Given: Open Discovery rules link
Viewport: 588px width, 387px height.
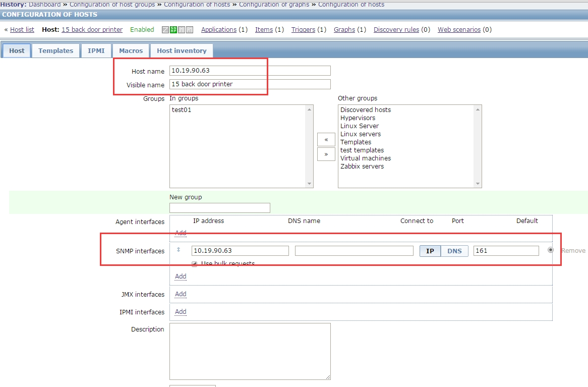Looking at the screenshot, I should [x=396, y=30].
